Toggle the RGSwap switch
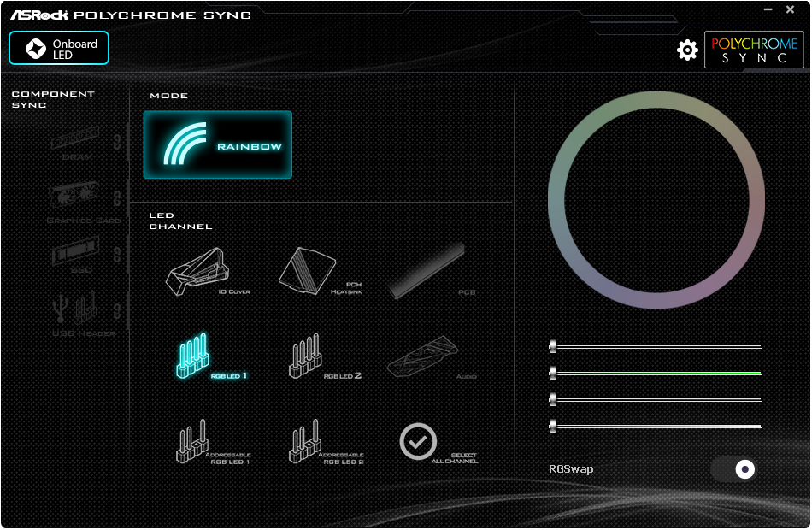Image resolution: width=812 pixels, height=530 pixels. coord(733,469)
